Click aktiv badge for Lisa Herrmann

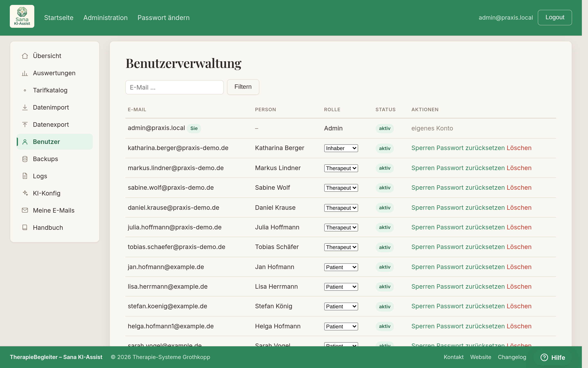[x=385, y=287]
